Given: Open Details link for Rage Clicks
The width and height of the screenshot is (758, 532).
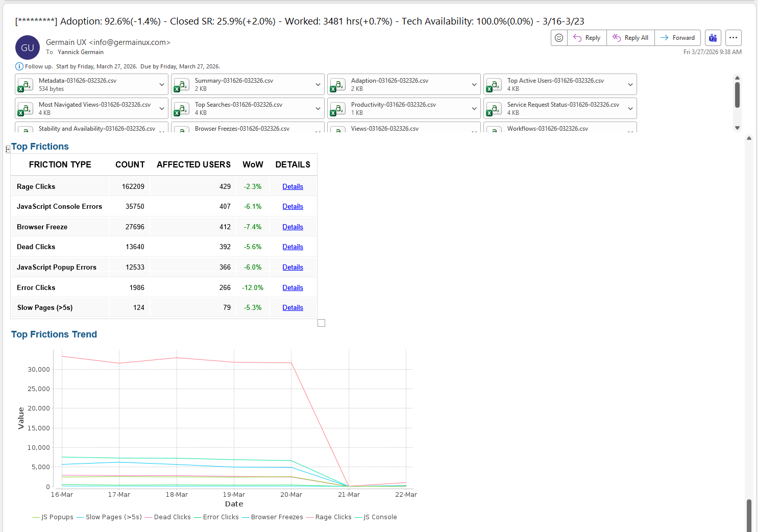Looking at the screenshot, I should click(292, 187).
